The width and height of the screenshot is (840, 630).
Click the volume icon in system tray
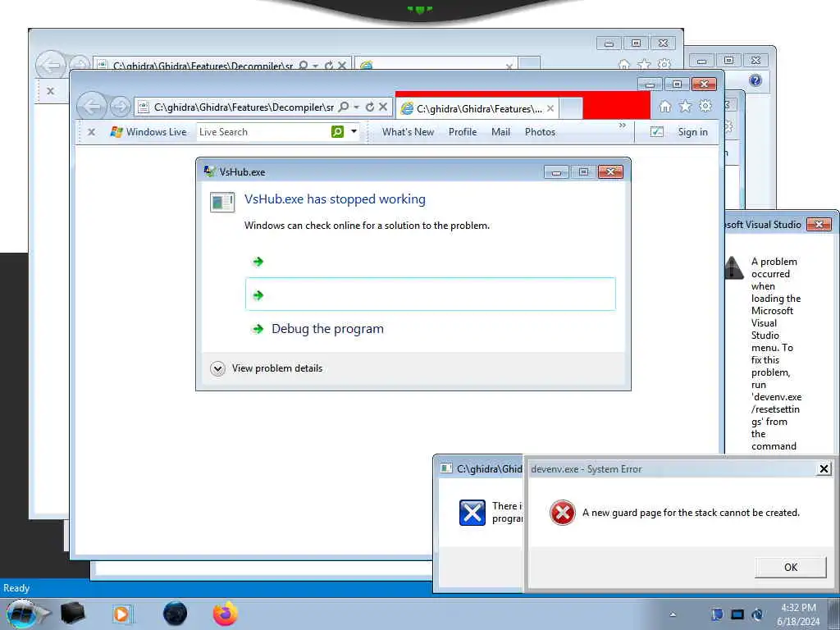757,614
